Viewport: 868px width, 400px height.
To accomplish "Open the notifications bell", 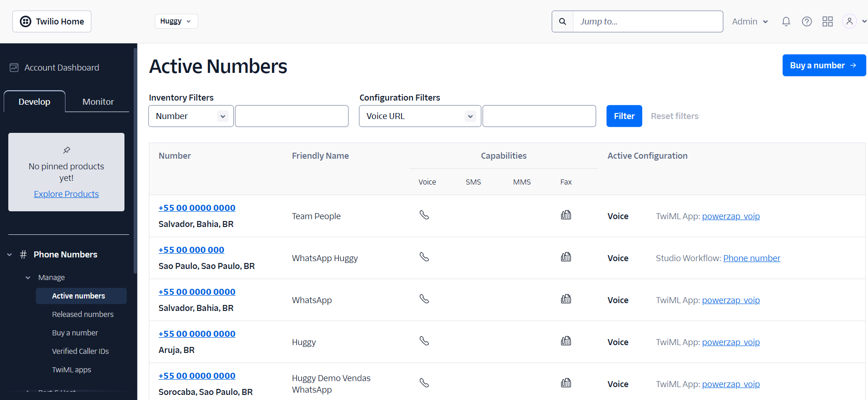I will (786, 22).
